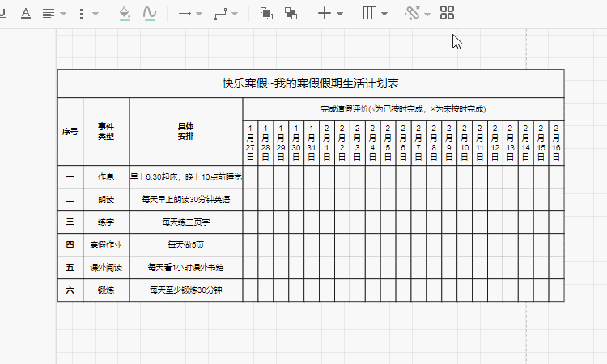The height and width of the screenshot is (364, 607).
Task: Click the line color curve icon
Action: 150,14
